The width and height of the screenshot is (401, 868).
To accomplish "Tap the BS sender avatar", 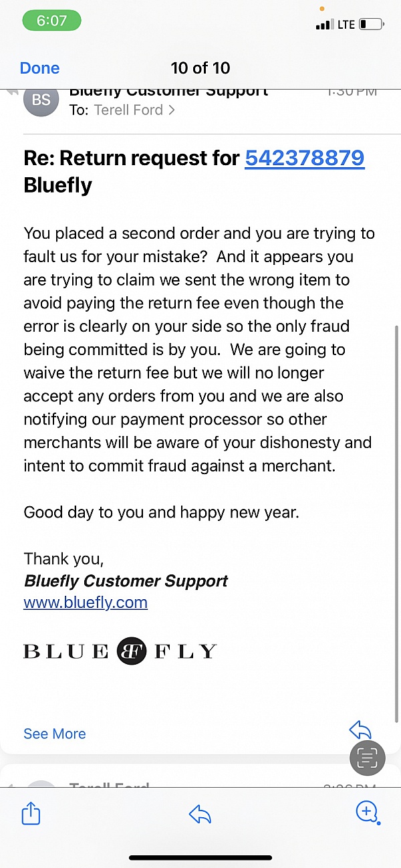I will click(41, 100).
